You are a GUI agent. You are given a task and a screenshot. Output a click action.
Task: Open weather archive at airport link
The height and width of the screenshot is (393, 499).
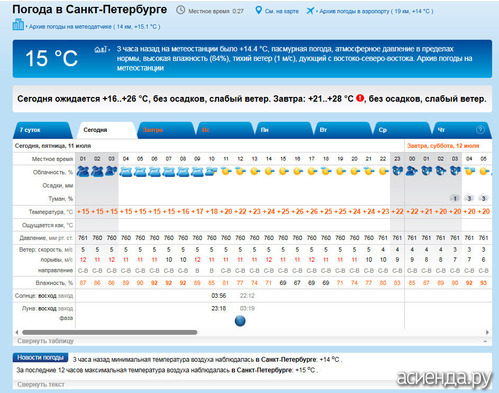[x=376, y=11]
